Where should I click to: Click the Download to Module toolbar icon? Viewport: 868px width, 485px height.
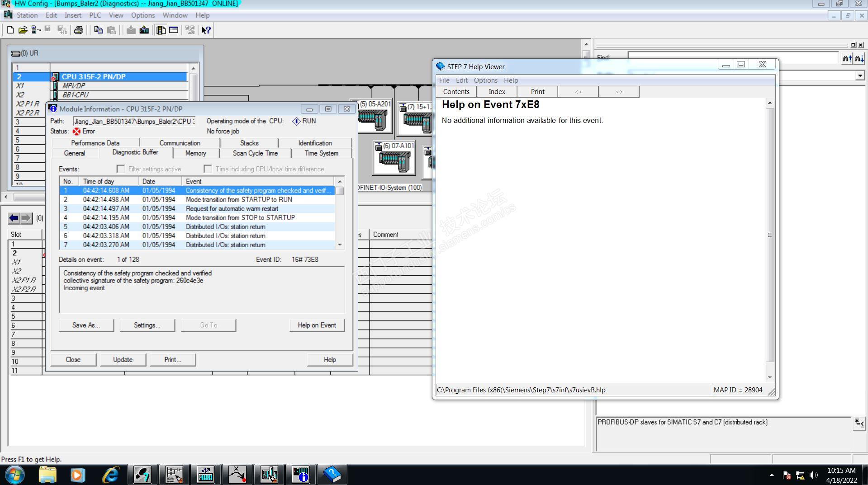[131, 30]
